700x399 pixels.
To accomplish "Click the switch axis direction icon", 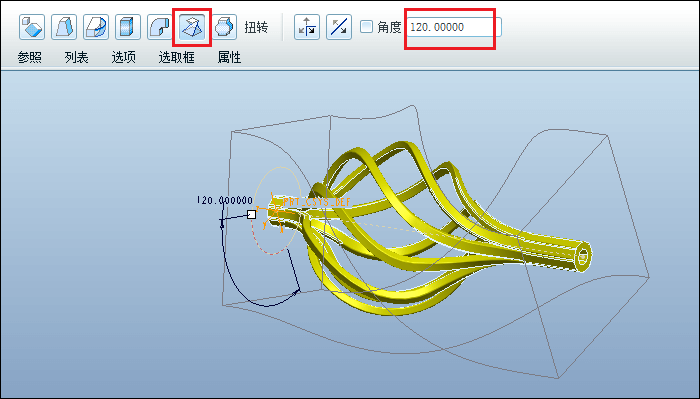I will pyautogui.click(x=307, y=27).
